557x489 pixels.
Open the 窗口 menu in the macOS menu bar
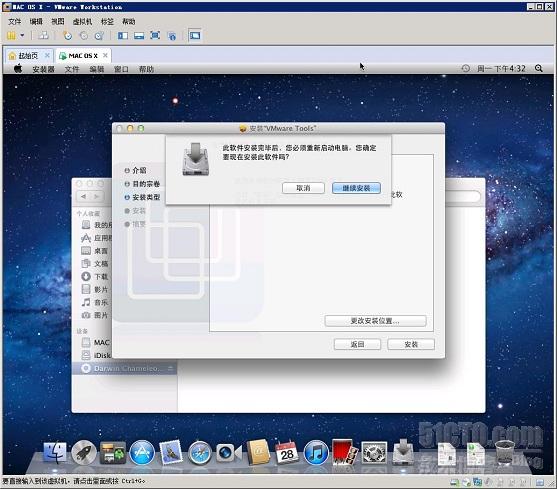pos(121,69)
